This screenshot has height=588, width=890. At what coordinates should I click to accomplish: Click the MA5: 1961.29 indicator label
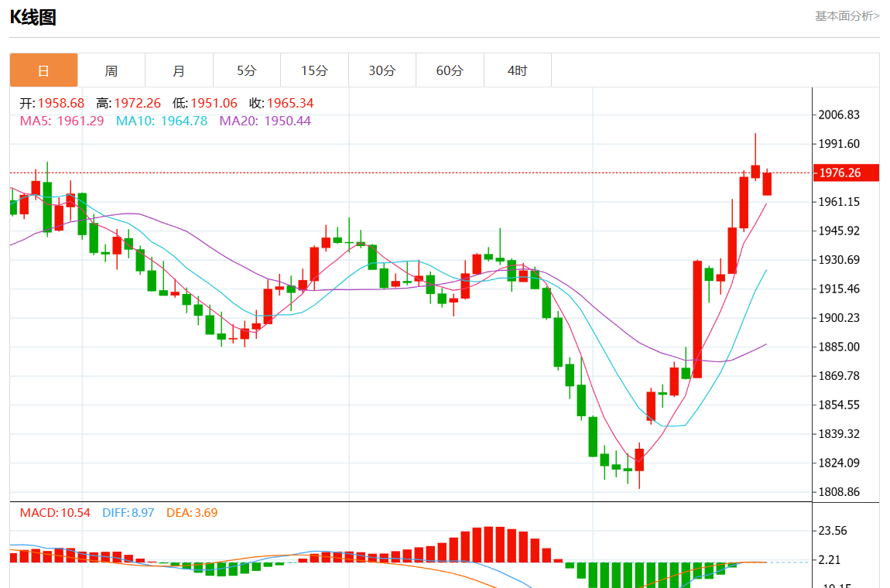[x=62, y=121]
